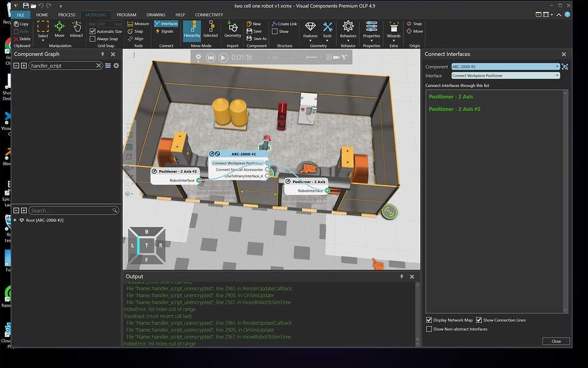Select the Move manipulation tool
588x368 pixels.
pos(60,28)
